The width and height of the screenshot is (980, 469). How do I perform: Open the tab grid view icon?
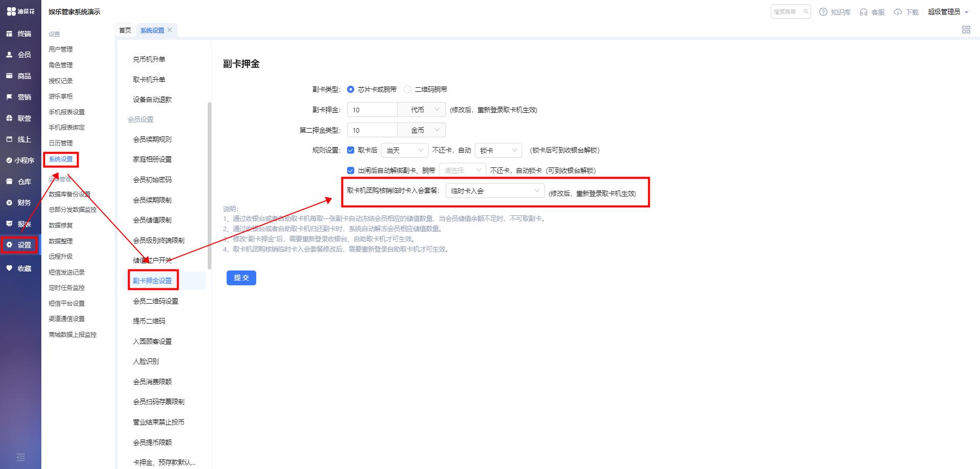(x=966, y=30)
